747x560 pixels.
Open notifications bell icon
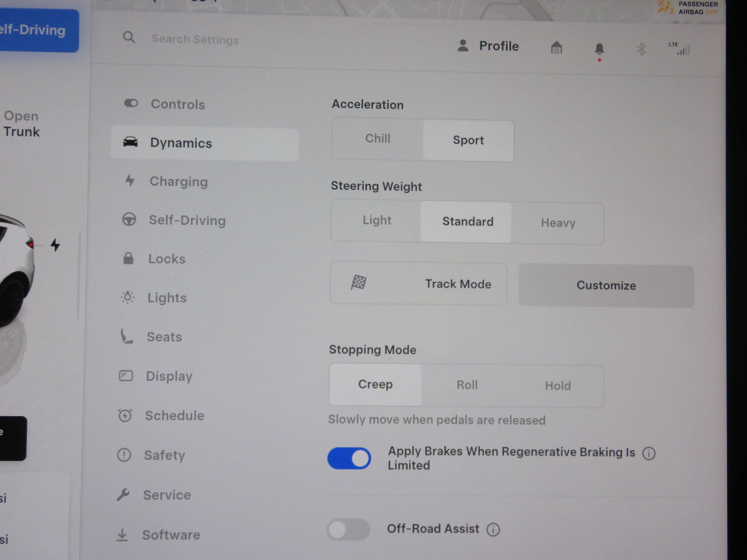599,49
